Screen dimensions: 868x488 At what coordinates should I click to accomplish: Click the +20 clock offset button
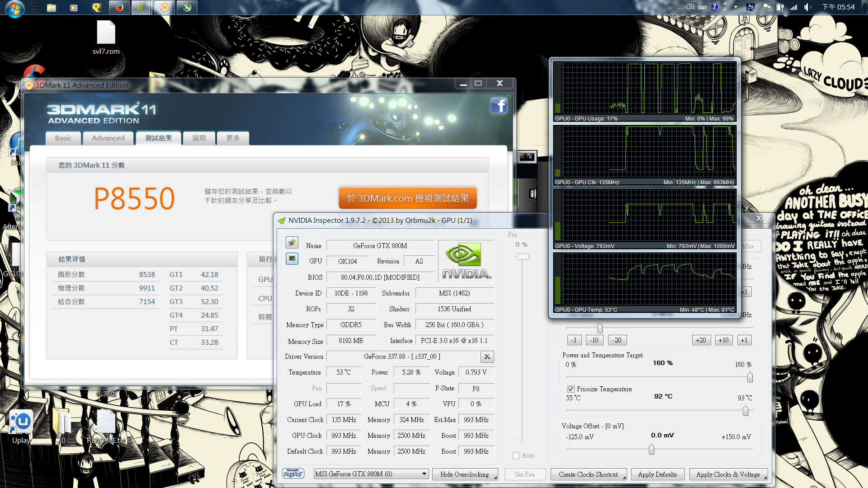click(701, 340)
